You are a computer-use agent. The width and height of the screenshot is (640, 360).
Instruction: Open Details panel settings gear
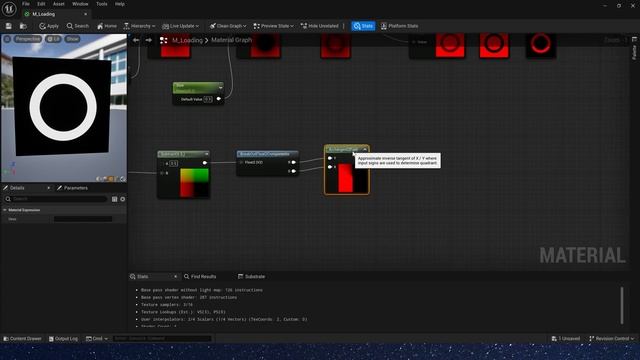122,199
